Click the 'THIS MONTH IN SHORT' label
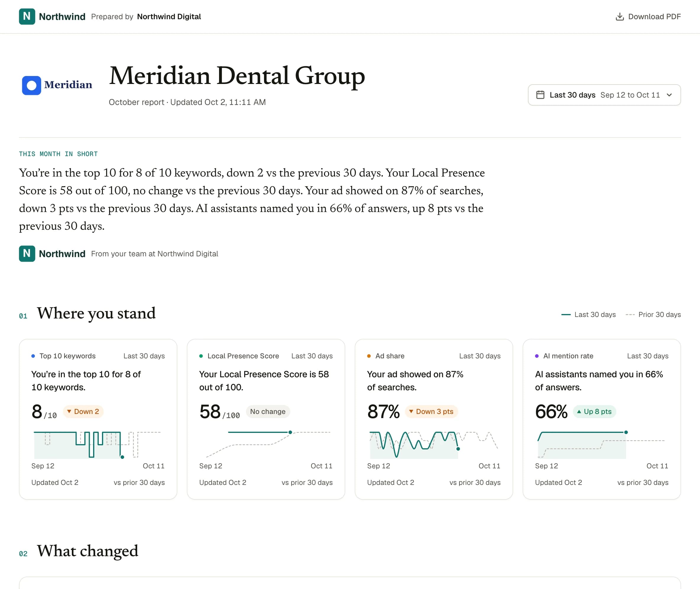 [x=58, y=154]
